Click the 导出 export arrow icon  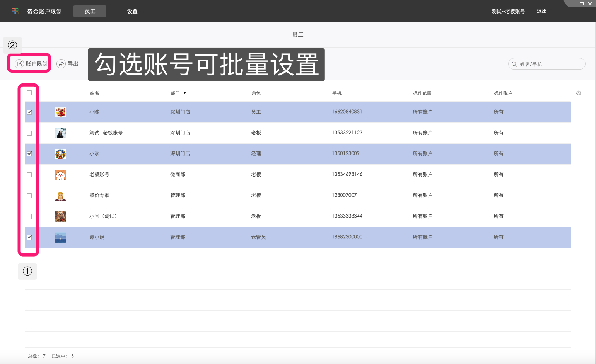pos(61,64)
